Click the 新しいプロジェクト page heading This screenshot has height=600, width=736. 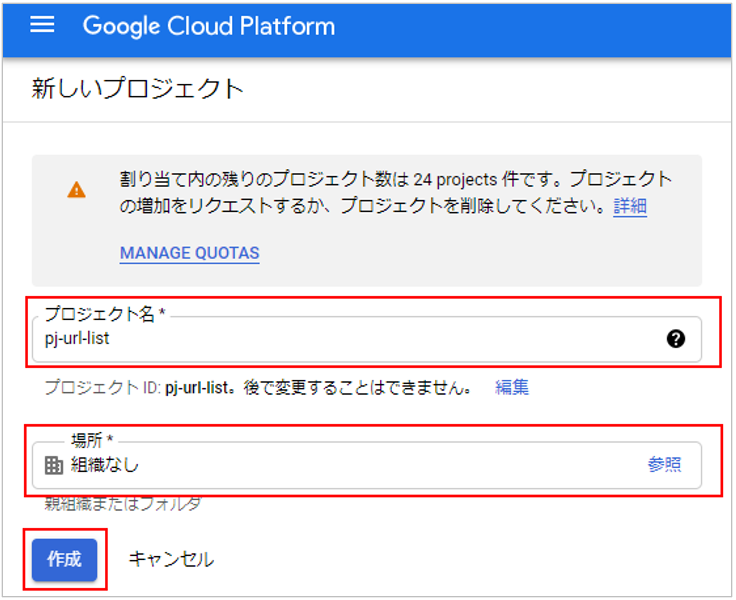pos(138,88)
